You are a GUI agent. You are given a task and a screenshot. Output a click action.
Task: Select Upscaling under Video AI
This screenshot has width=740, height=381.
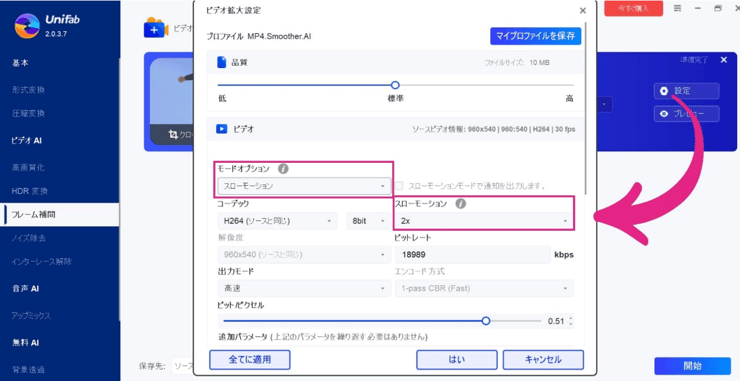pos(28,167)
